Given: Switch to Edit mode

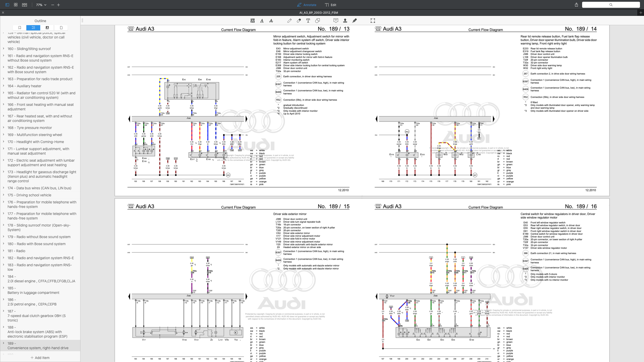Looking at the screenshot, I should click(x=330, y=5).
